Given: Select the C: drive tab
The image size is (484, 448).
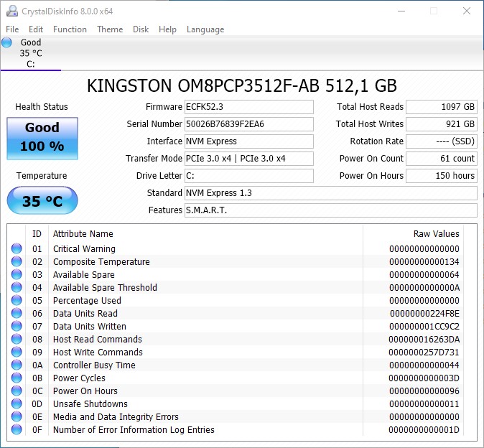Looking at the screenshot, I should click(31, 53).
